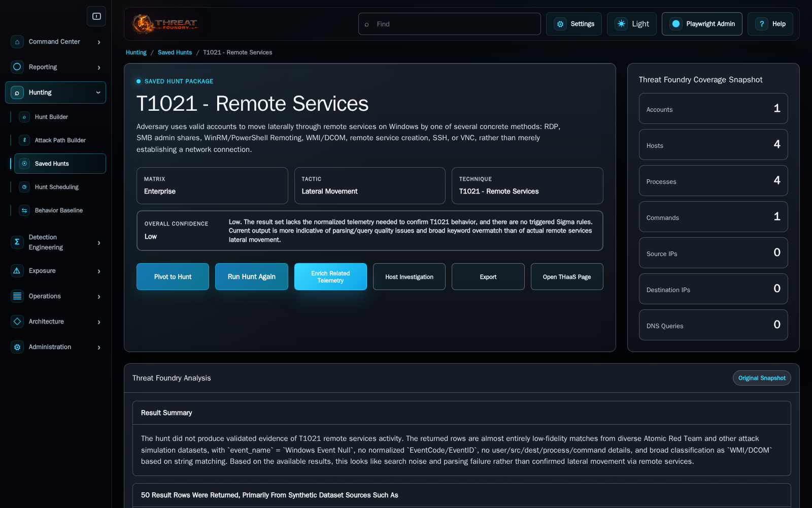
Task: Expand the Exposure section chevron
Action: (99, 271)
